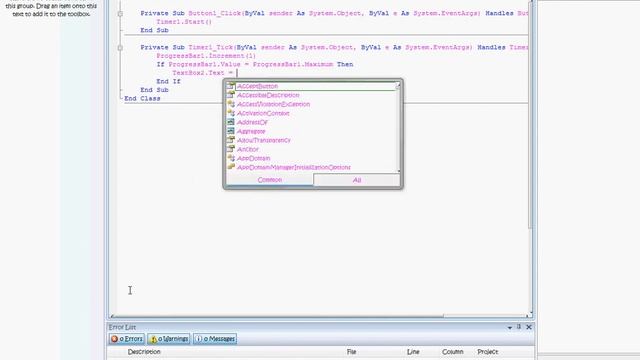Collapse the Timer1_Tick sub outline
The height and width of the screenshot is (360, 640).
coord(120,48)
